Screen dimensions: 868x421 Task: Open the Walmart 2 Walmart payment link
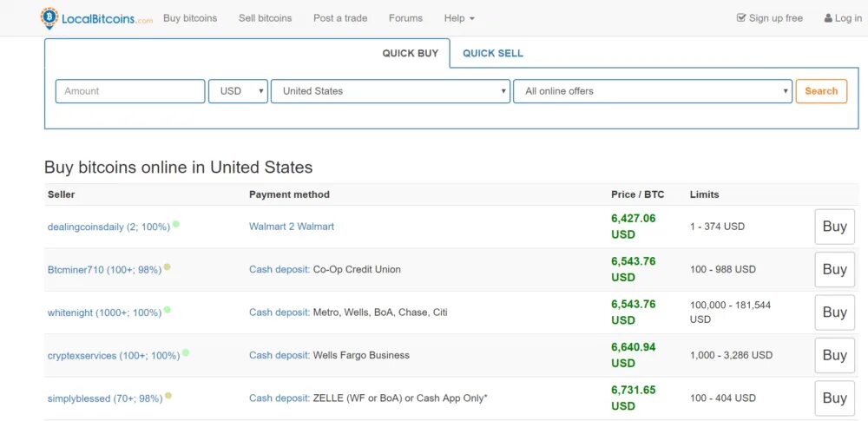pyautogui.click(x=292, y=227)
